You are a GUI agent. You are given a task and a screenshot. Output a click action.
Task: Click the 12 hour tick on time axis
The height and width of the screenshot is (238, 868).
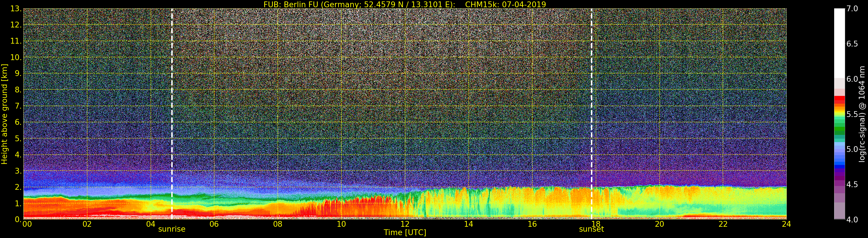point(405,224)
